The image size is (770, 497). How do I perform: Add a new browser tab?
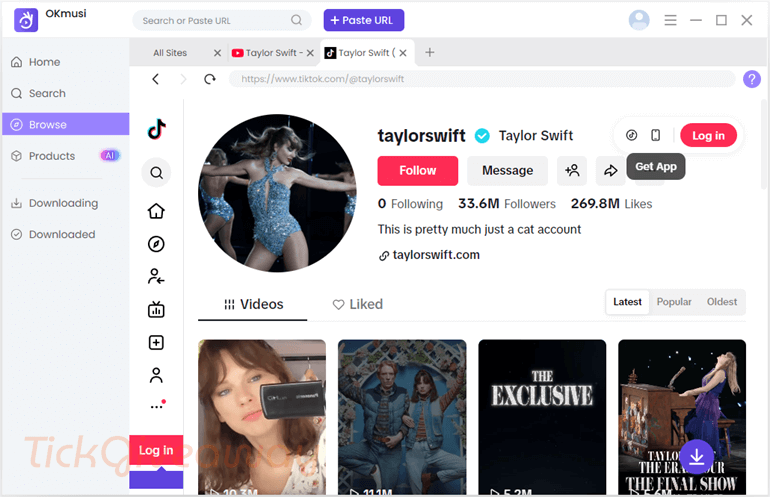[x=430, y=52]
